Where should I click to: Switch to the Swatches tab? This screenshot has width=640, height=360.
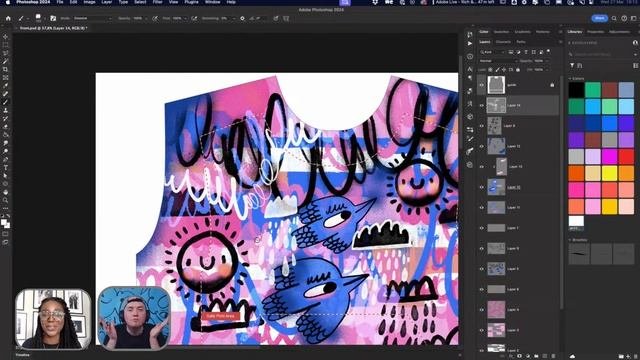point(501,32)
